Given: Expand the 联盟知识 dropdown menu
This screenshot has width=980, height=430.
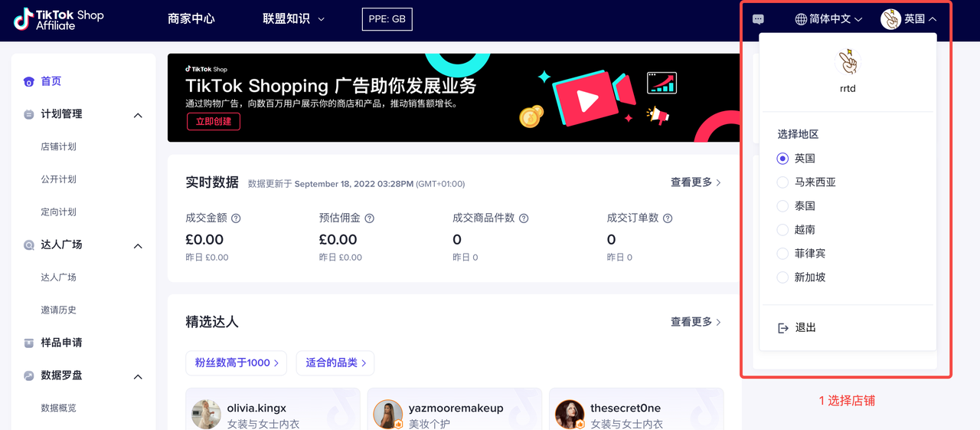Looking at the screenshot, I should [x=293, y=19].
